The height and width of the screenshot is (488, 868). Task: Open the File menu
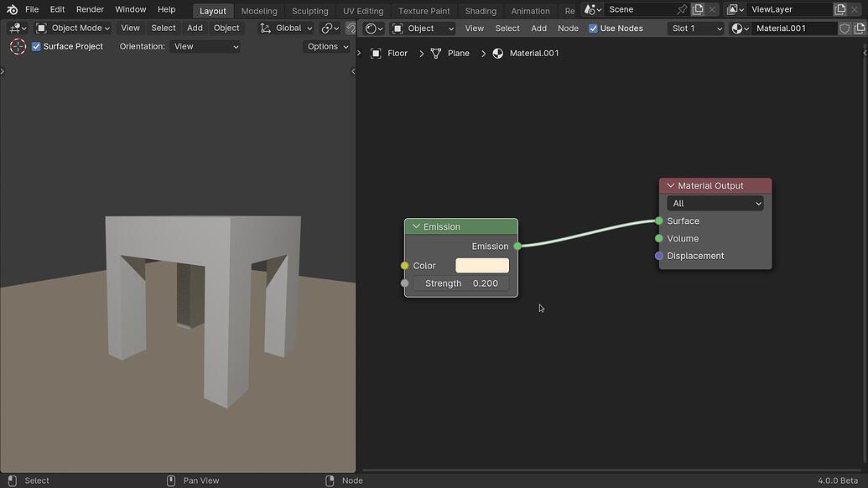pyautogui.click(x=32, y=9)
